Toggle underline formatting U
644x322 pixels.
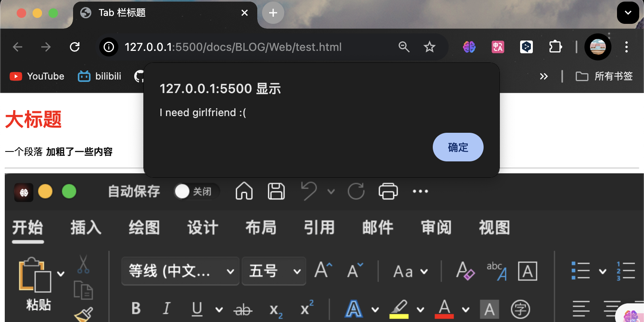coord(197,308)
